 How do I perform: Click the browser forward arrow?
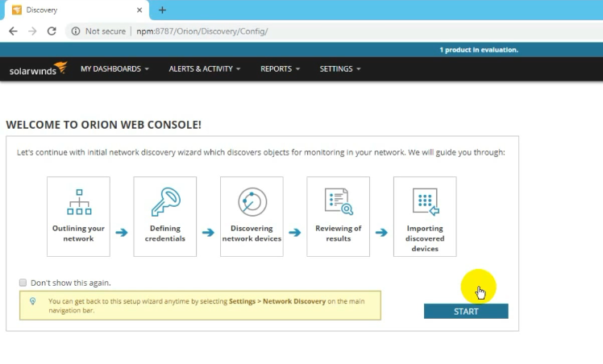click(x=33, y=31)
